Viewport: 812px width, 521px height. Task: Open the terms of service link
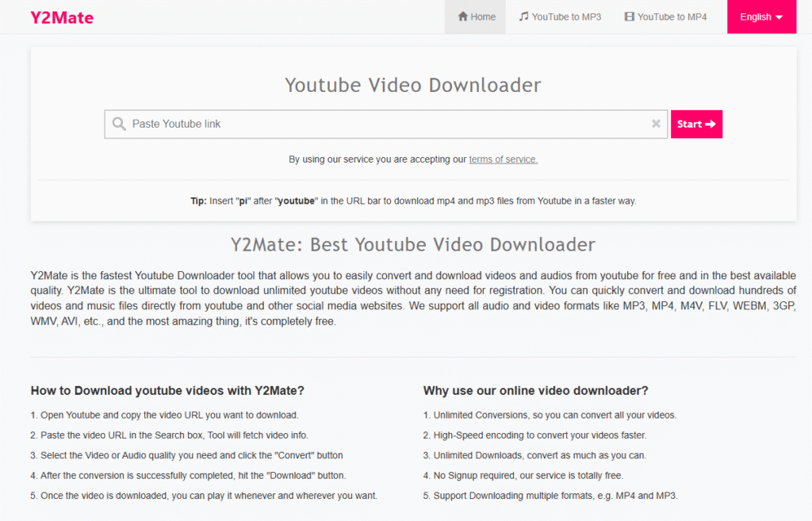pos(503,159)
